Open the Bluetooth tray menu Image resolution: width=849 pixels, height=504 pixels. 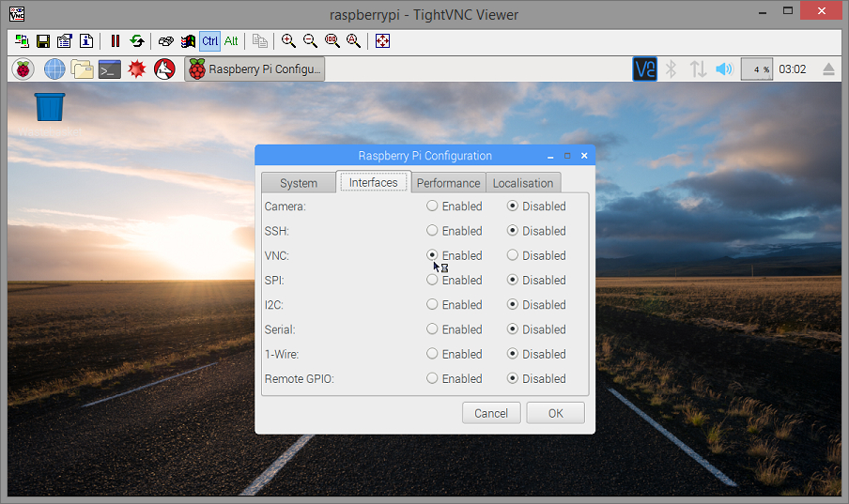(671, 69)
